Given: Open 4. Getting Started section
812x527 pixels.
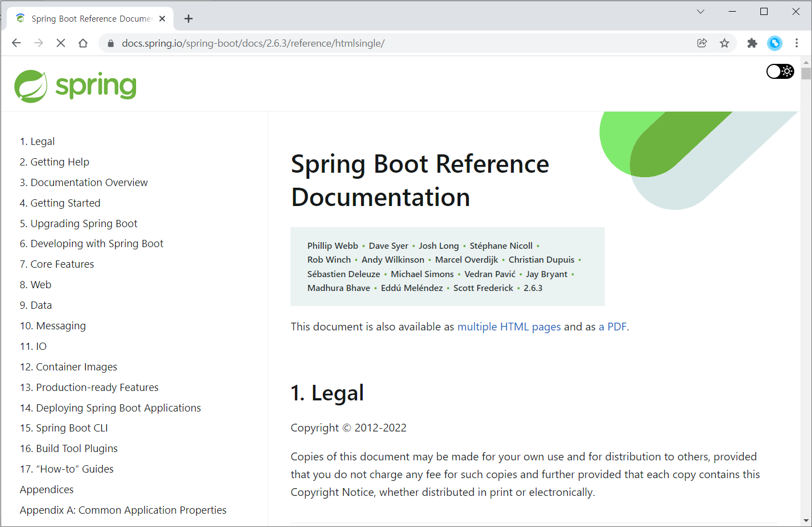Looking at the screenshot, I should 60,203.
